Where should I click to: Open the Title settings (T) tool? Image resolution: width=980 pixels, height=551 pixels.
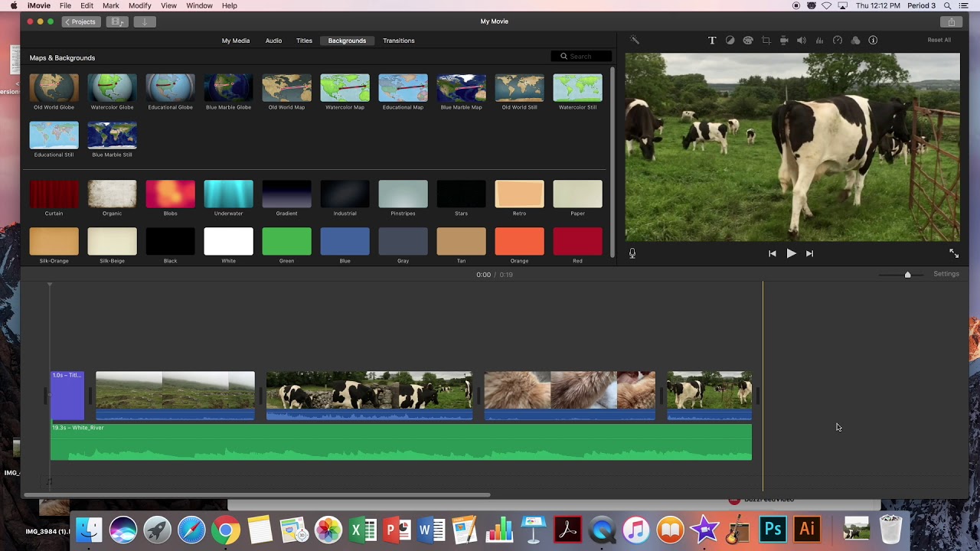pyautogui.click(x=712, y=41)
